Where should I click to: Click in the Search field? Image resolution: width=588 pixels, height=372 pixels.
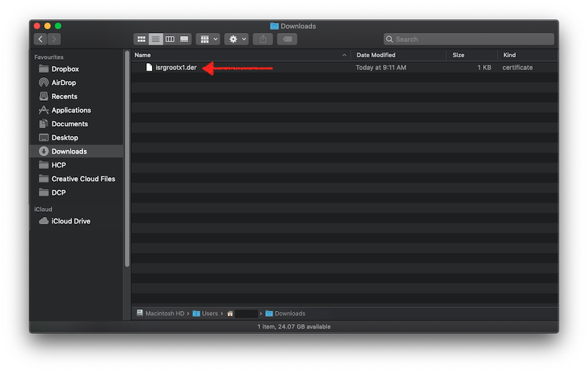470,39
